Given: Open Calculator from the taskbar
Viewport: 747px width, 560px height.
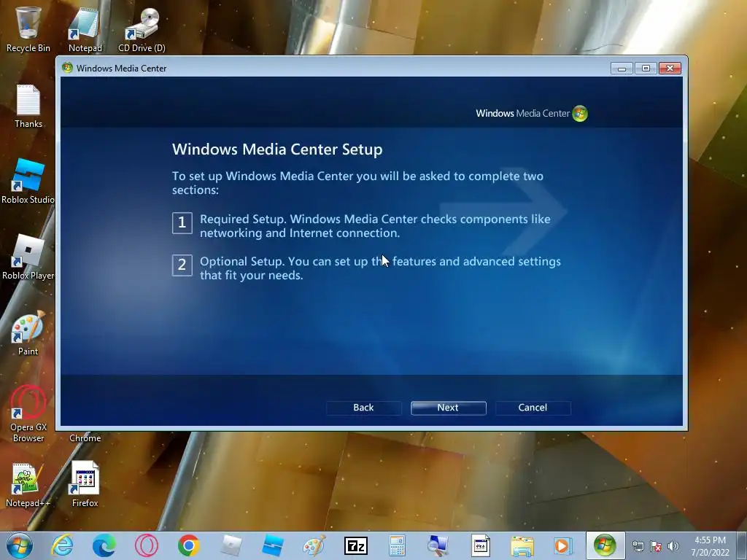Looking at the screenshot, I should [397, 545].
